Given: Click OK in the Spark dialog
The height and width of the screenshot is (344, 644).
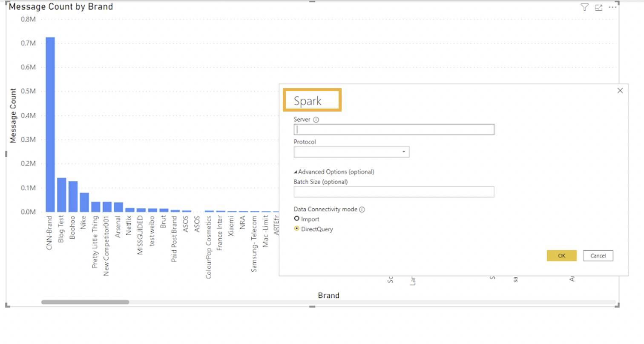Looking at the screenshot, I should 561,255.
